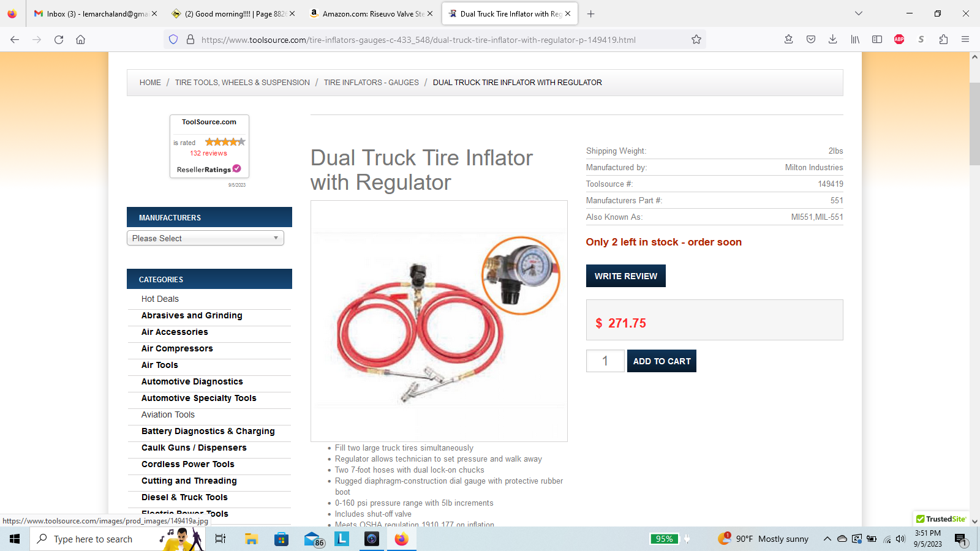Expand the Manufacturers Please Select dropdown
The image size is (980, 551).
click(205, 238)
